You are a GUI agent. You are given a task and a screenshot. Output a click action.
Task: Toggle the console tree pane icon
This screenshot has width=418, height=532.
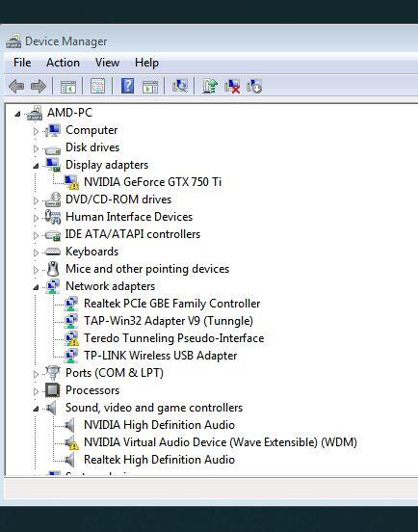click(67, 86)
